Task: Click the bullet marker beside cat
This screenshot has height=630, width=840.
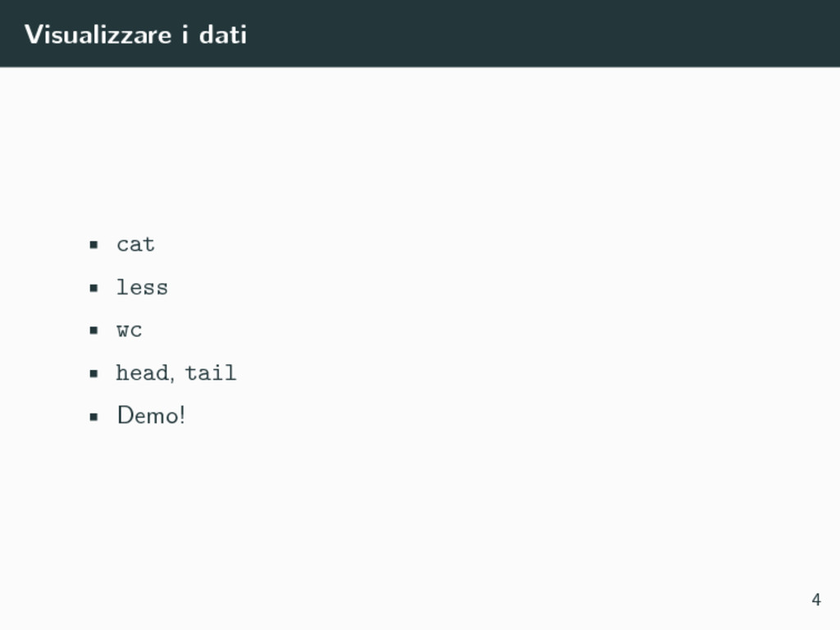Action: pyautogui.click(x=94, y=244)
